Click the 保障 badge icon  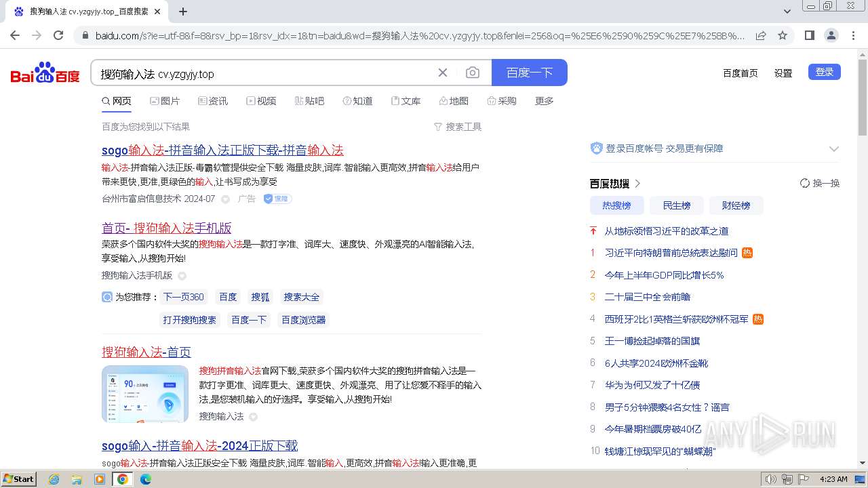coord(277,199)
